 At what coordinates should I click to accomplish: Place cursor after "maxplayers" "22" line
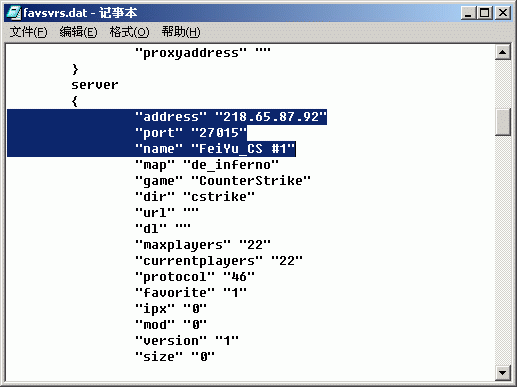pos(271,245)
